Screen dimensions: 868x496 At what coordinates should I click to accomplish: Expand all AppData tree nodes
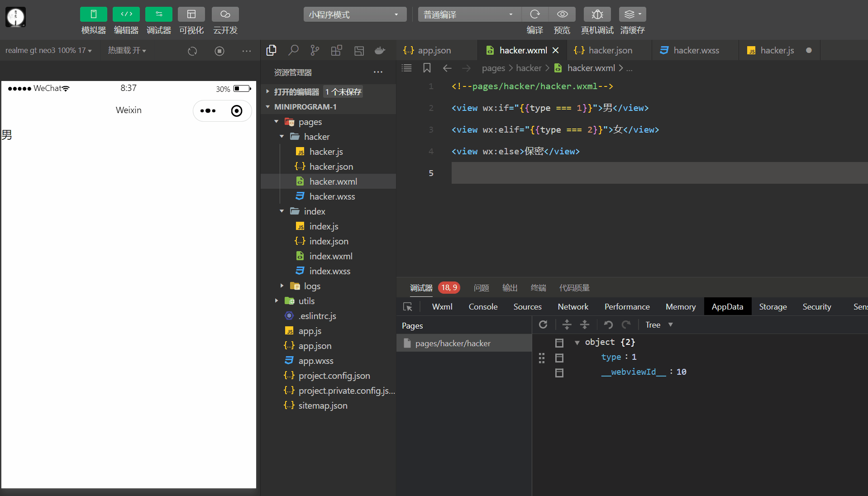click(567, 324)
